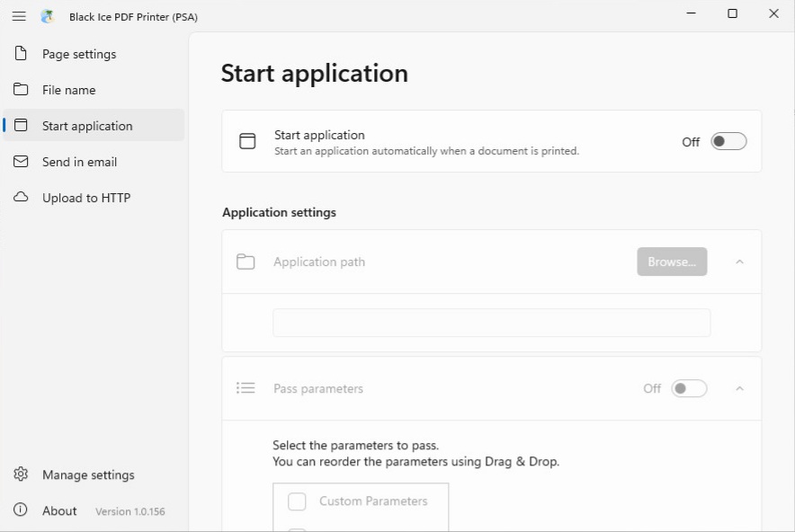
Task: Click the File name folder icon
Action: (21, 89)
